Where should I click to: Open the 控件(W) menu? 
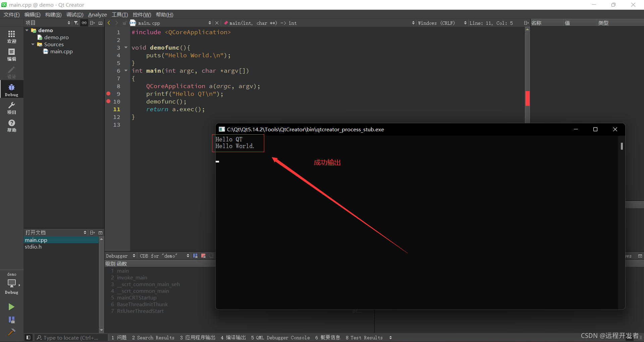coord(142,14)
